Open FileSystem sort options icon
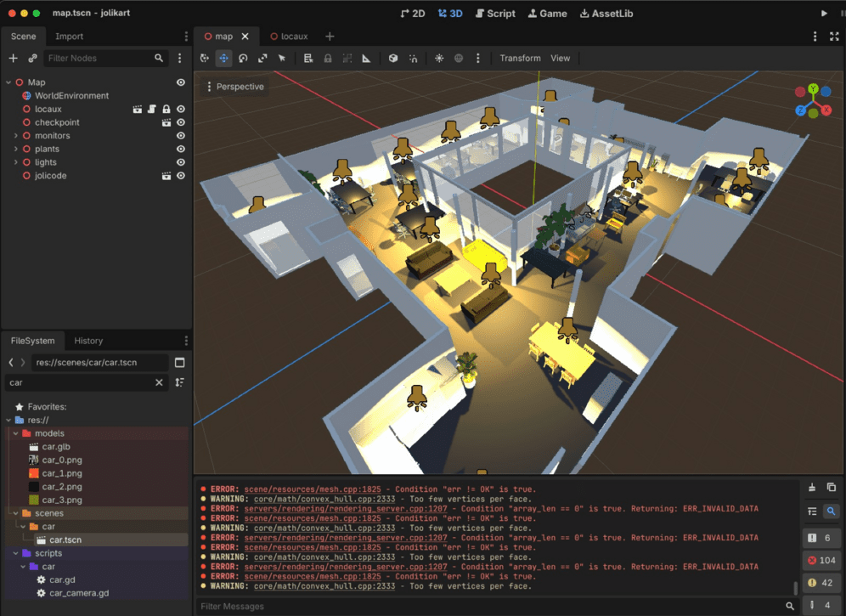Image resolution: width=846 pixels, height=616 pixels. pos(180,382)
